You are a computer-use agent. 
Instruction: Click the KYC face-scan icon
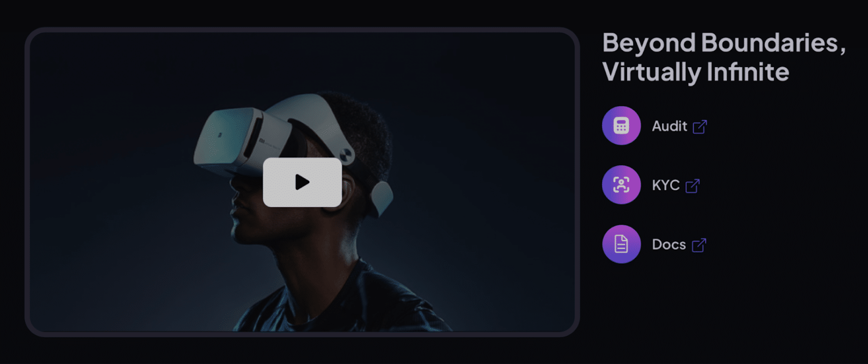(x=621, y=185)
